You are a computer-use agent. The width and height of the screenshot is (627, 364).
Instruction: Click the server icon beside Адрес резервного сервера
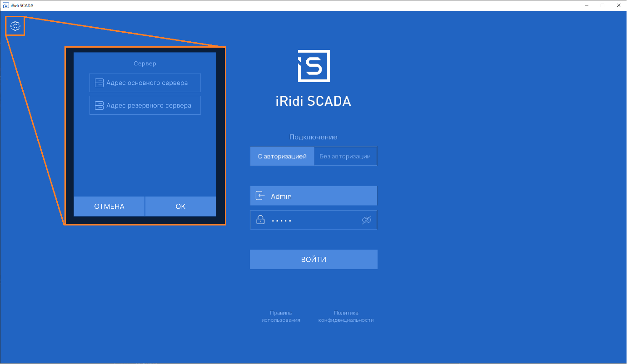tap(99, 106)
